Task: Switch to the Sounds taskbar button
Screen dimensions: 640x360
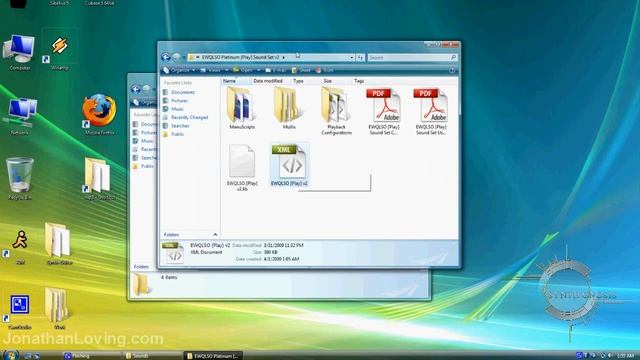Action: (151, 356)
